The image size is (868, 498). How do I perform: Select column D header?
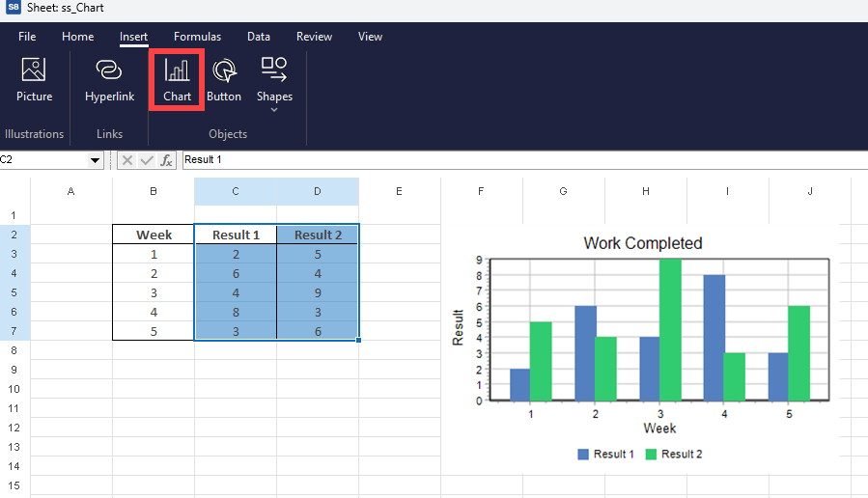pos(318,191)
